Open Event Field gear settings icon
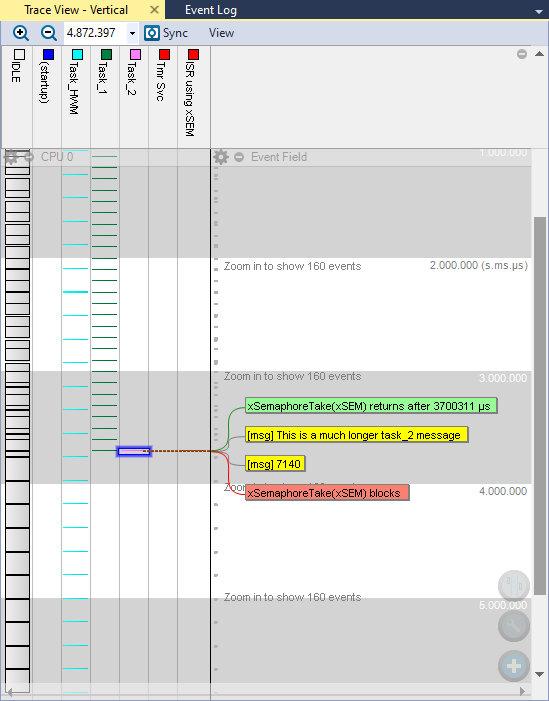Viewport: 549px width, 701px height. [220, 157]
